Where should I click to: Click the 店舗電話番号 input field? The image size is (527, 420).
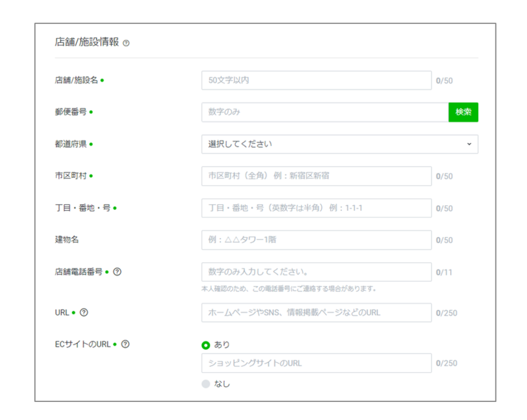[x=316, y=272]
